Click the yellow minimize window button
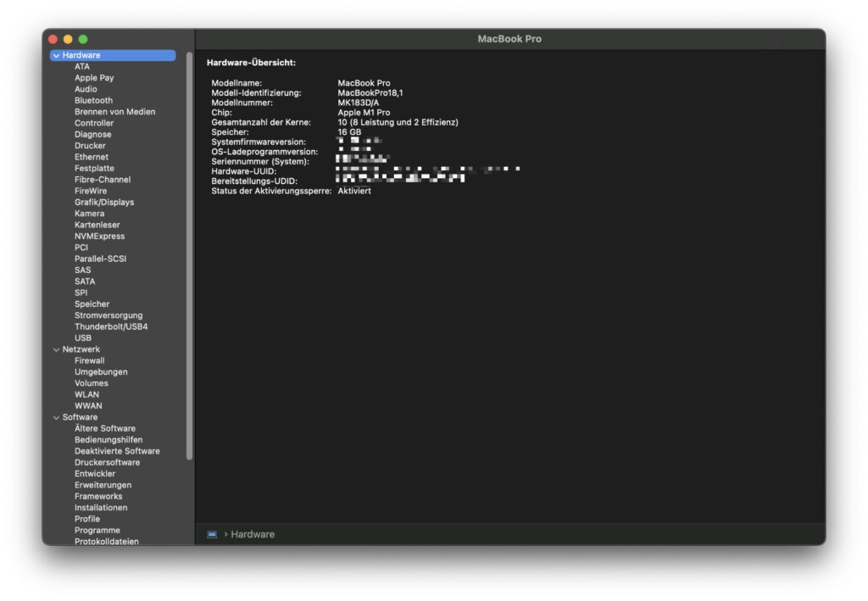This screenshot has width=868, height=601. (68, 39)
